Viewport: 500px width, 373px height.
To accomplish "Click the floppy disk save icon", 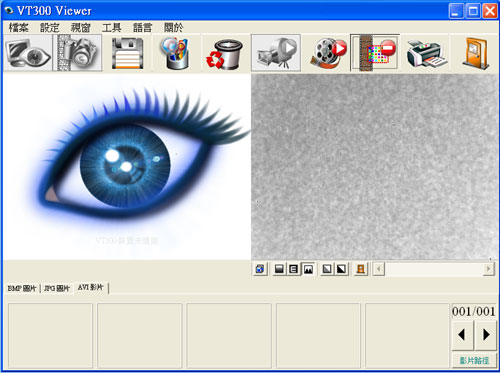I will coord(127,53).
